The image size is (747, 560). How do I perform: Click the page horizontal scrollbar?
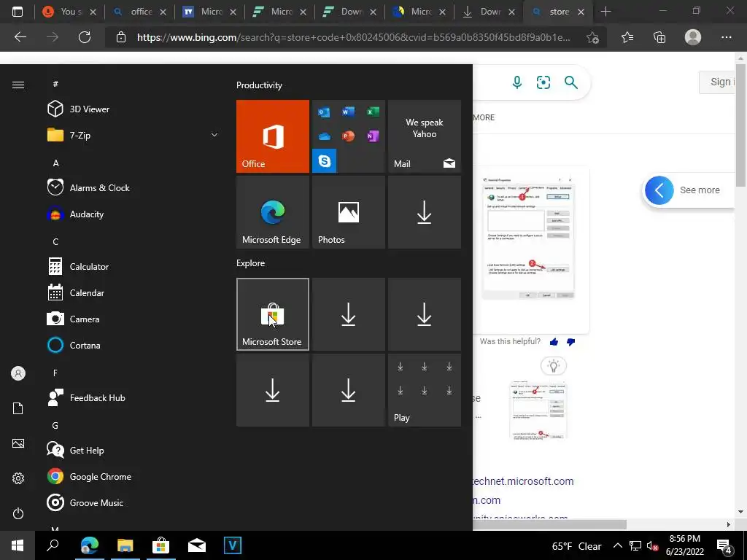550,525
